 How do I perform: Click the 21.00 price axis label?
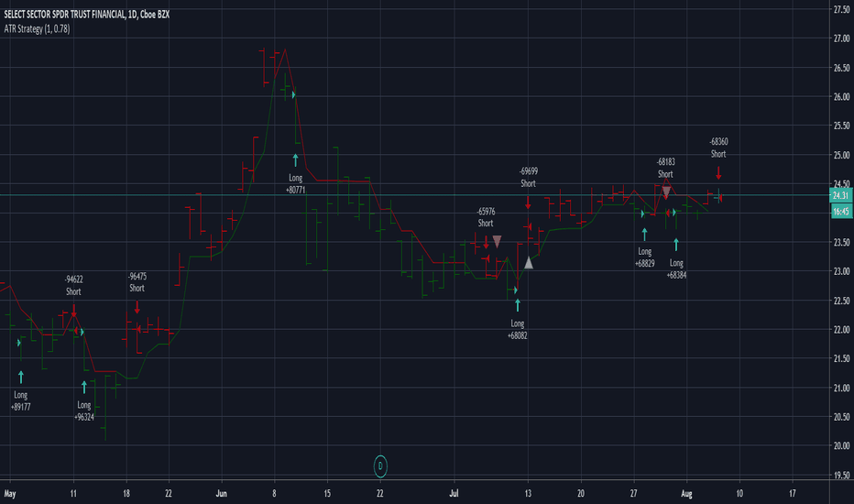tap(841, 388)
